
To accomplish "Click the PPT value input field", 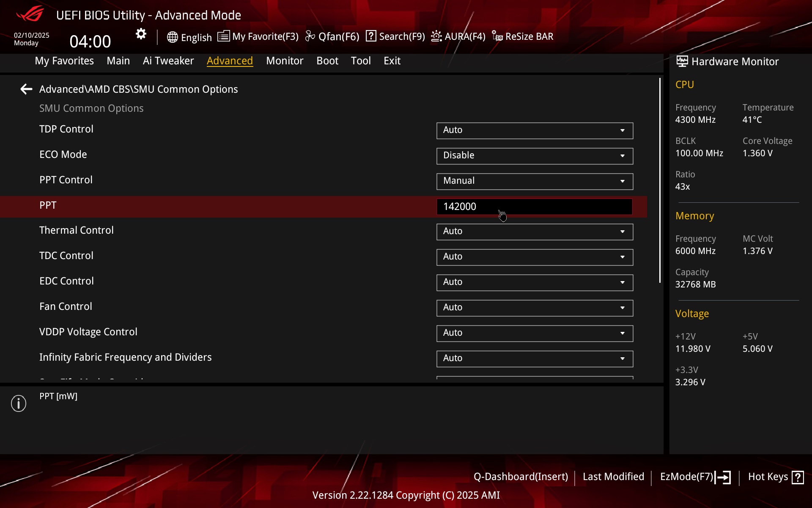I will [x=535, y=207].
